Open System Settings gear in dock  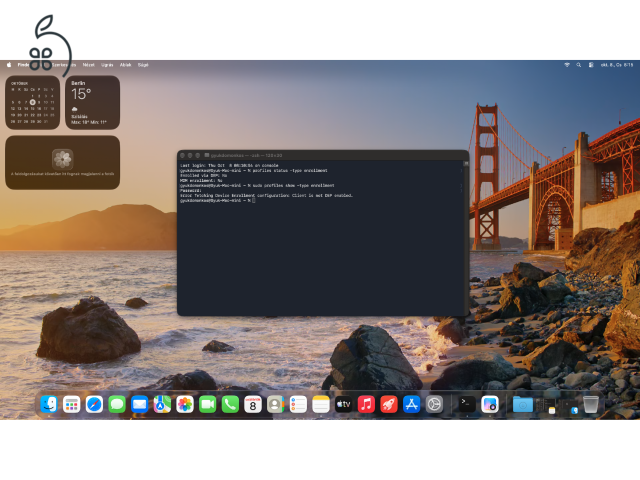tap(434, 404)
